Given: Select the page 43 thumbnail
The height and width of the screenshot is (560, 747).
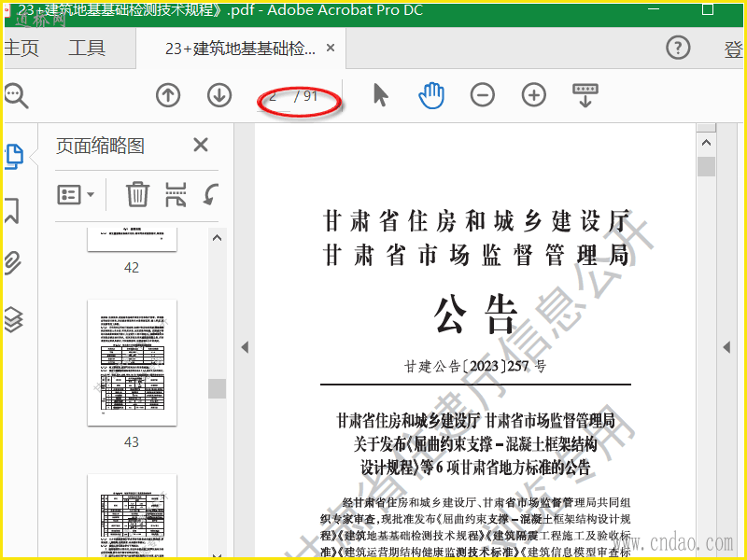Looking at the screenshot, I should tap(132, 363).
